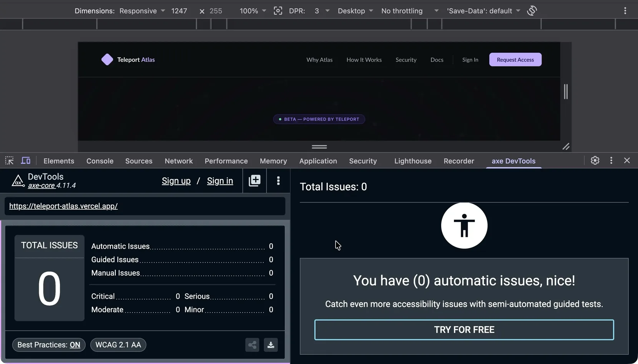Click the capture screenshot icon in device toolbar

pyautogui.click(x=278, y=11)
